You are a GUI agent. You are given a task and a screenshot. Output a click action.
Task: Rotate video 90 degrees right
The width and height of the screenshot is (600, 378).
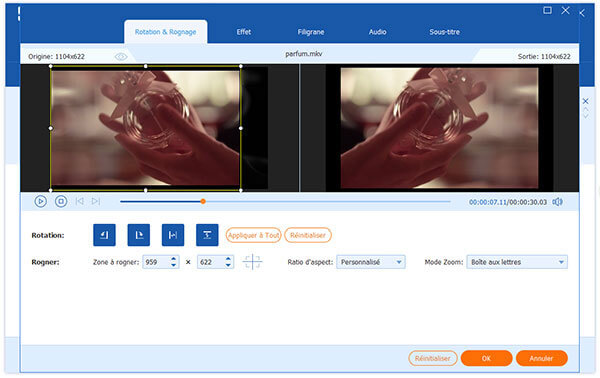point(139,235)
